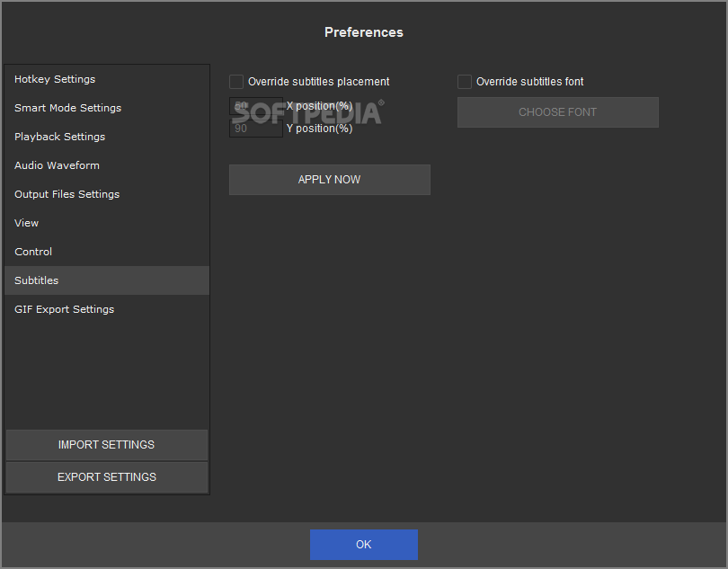Image resolution: width=728 pixels, height=569 pixels.
Task: Confirm preferences with OK button
Action: (x=364, y=545)
